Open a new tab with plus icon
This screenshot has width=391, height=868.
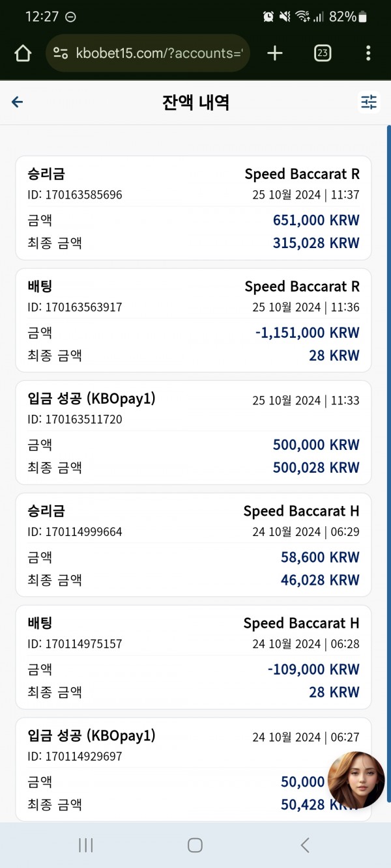pyautogui.click(x=275, y=53)
